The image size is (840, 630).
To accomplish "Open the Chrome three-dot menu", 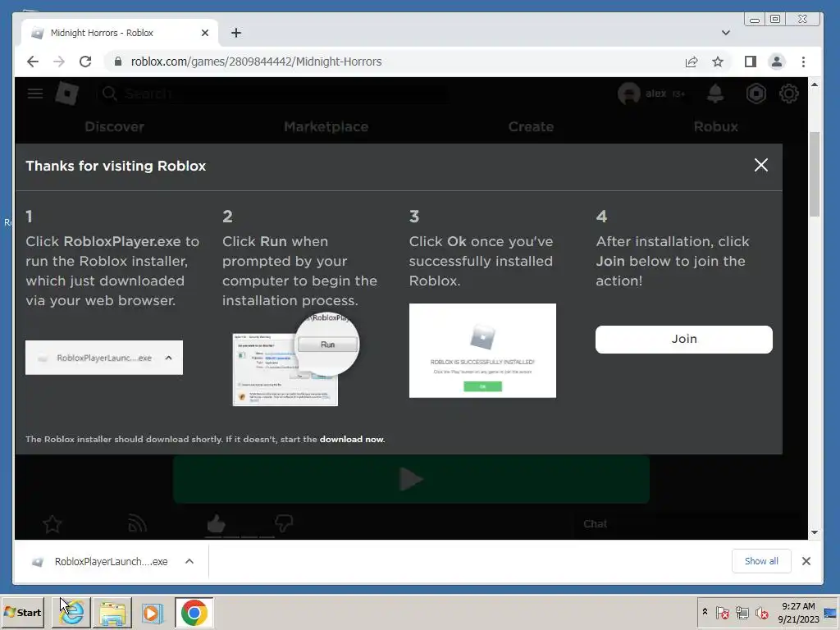I will (x=803, y=62).
